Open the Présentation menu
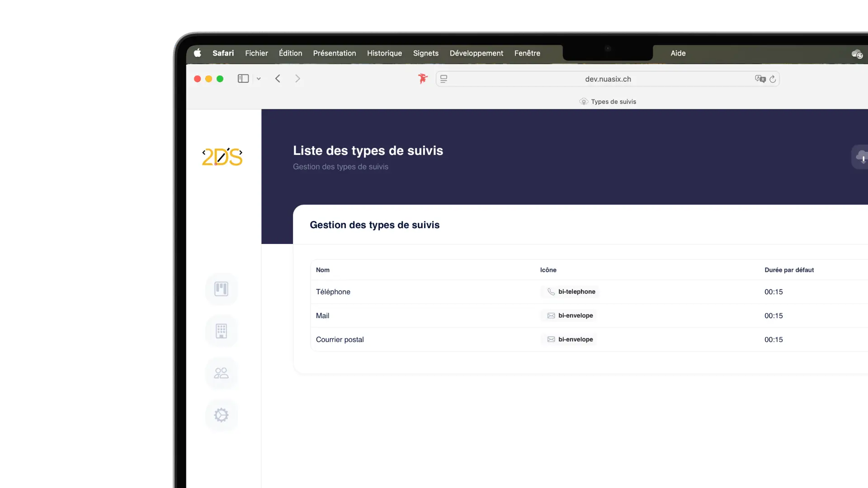Viewport: 868px width, 488px height. 335,53
